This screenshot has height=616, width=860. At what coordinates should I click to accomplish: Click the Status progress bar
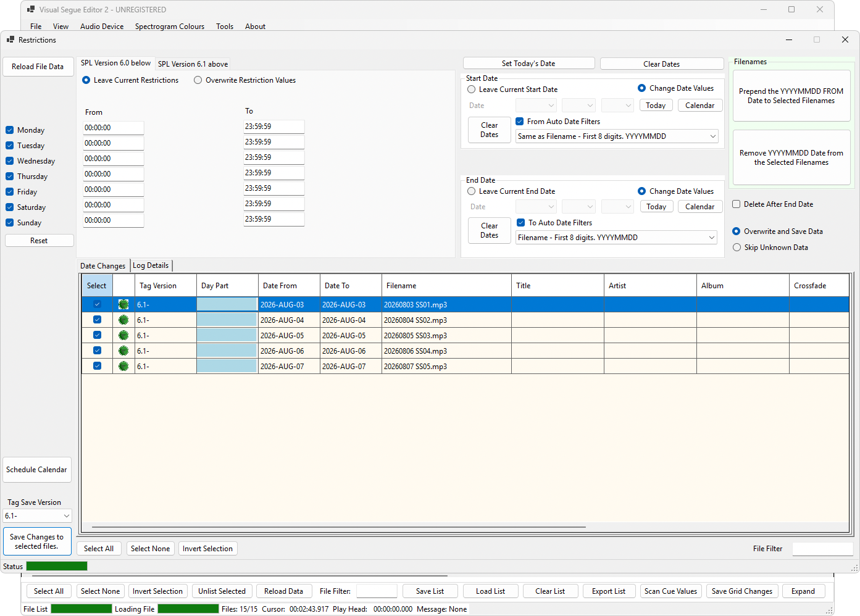click(57, 566)
